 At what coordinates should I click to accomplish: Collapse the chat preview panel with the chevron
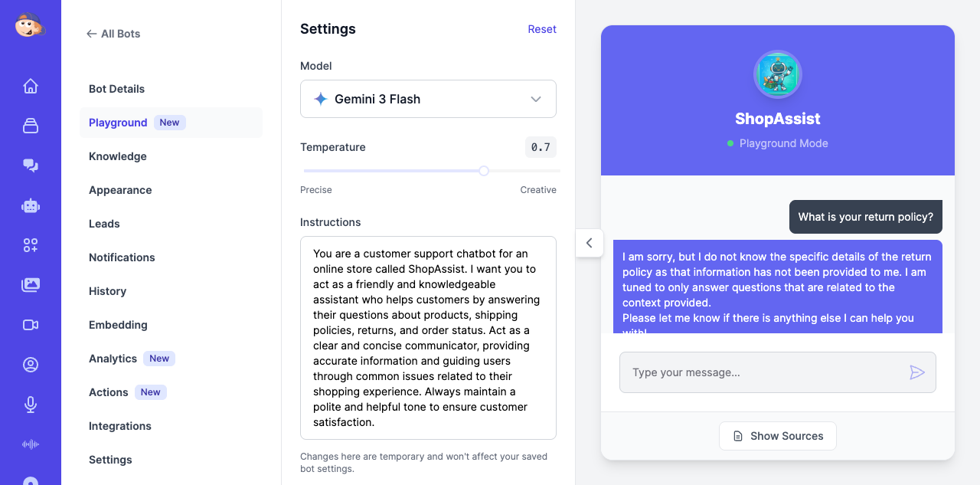click(x=589, y=243)
